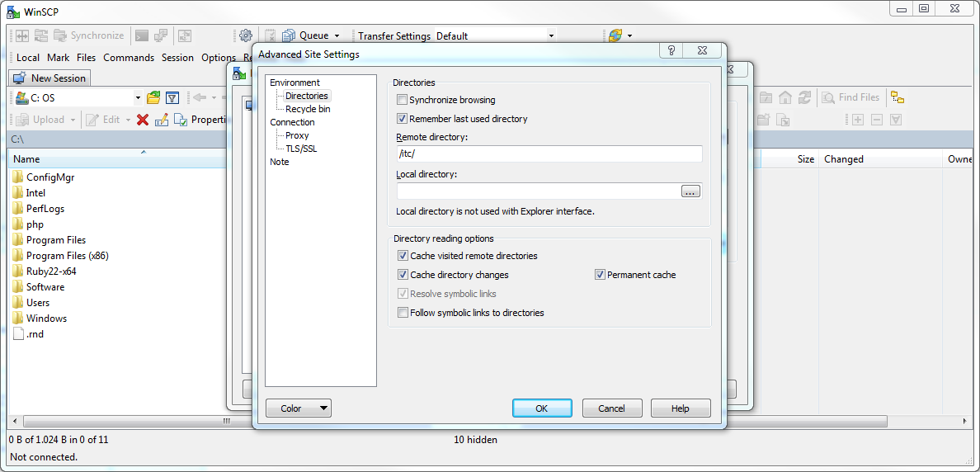Click the local drive open folder icon
Image resolution: width=980 pixels, height=472 pixels.
coord(153,97)
